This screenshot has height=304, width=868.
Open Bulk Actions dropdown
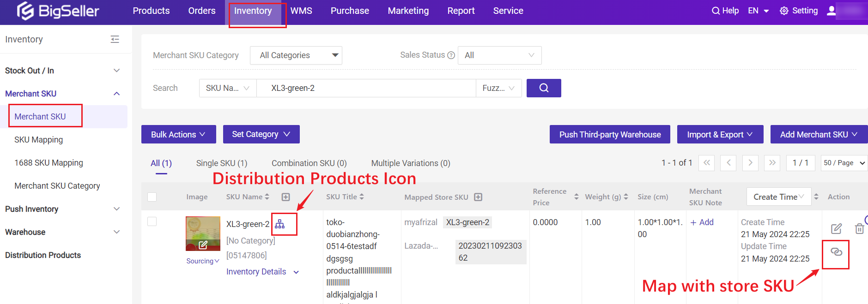179,134
